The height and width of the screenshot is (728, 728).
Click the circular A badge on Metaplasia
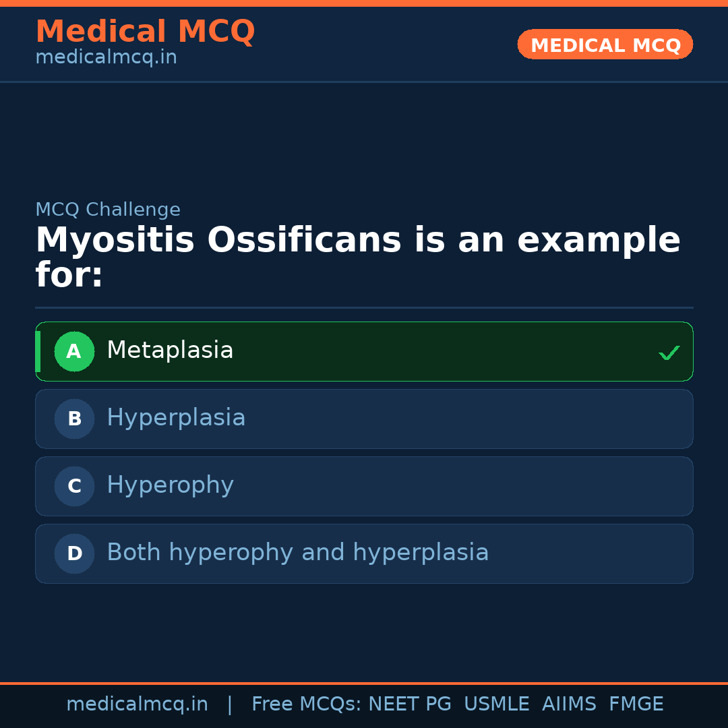click(74, 351)
